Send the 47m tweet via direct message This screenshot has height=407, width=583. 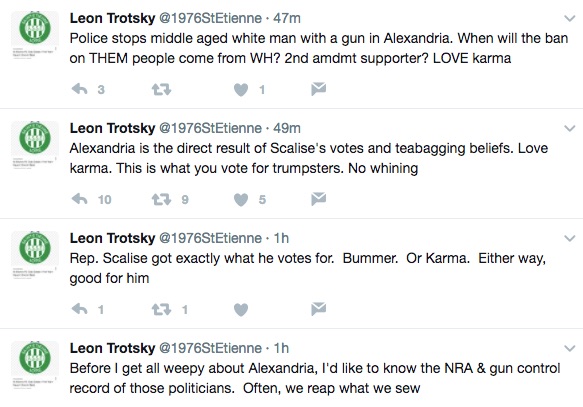pos(319,89)
